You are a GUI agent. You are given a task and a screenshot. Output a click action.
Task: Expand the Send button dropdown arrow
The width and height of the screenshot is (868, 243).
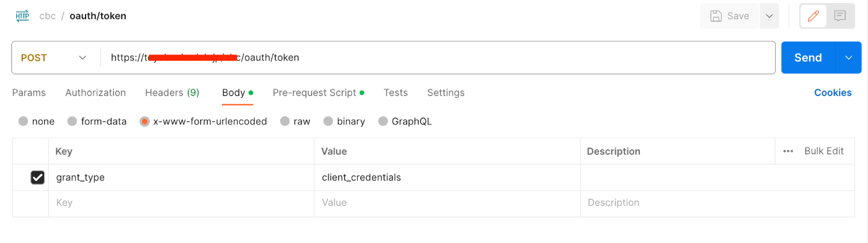(849, 58)
